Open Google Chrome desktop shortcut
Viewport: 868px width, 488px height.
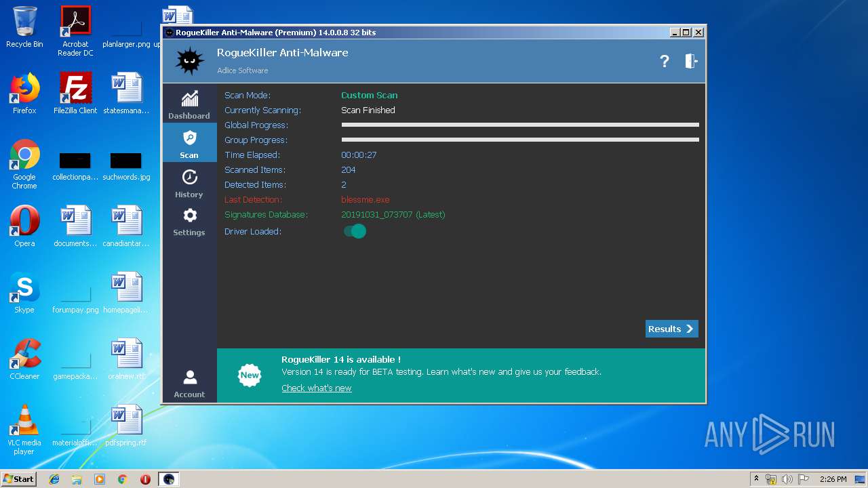(24, 165)
